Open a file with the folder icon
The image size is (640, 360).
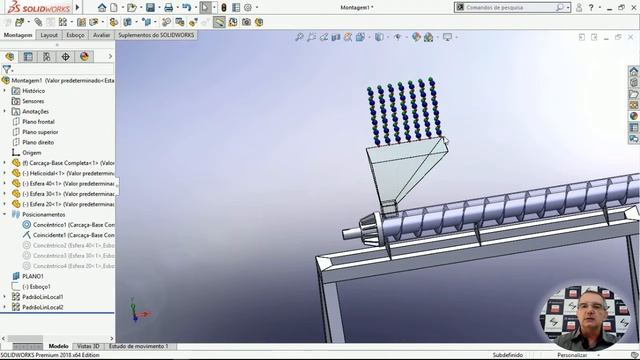tap(131, 7)
